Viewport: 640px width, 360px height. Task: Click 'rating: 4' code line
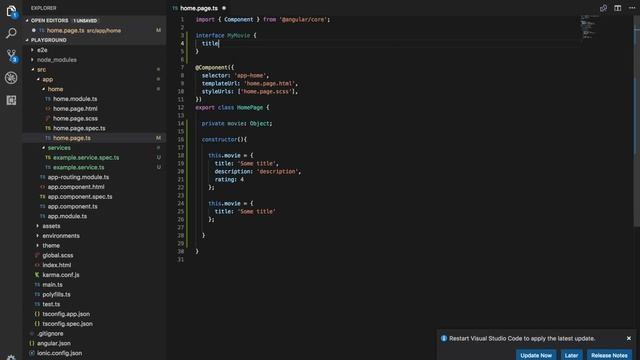click(229, 179)
